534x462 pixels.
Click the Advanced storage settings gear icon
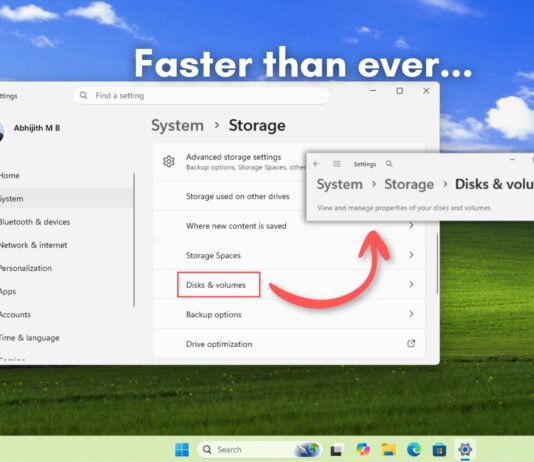(x=169, y=161)
